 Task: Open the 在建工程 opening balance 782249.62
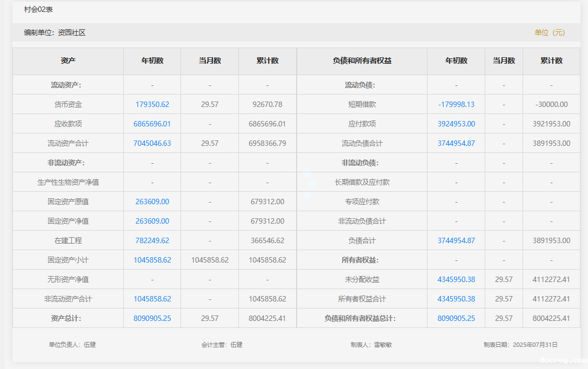152,240
